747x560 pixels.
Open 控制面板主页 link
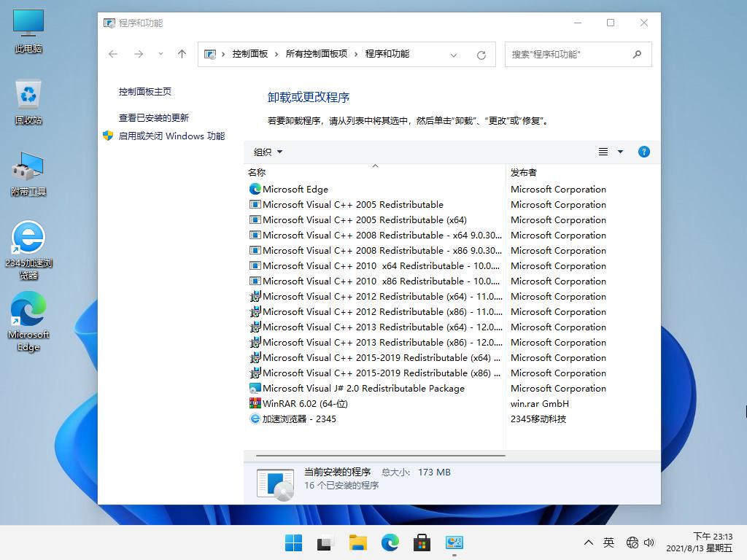tap(145, 91)
